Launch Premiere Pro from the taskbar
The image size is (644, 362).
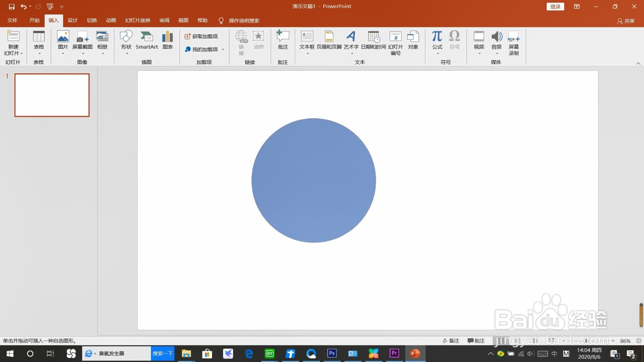tap(394, 354)
